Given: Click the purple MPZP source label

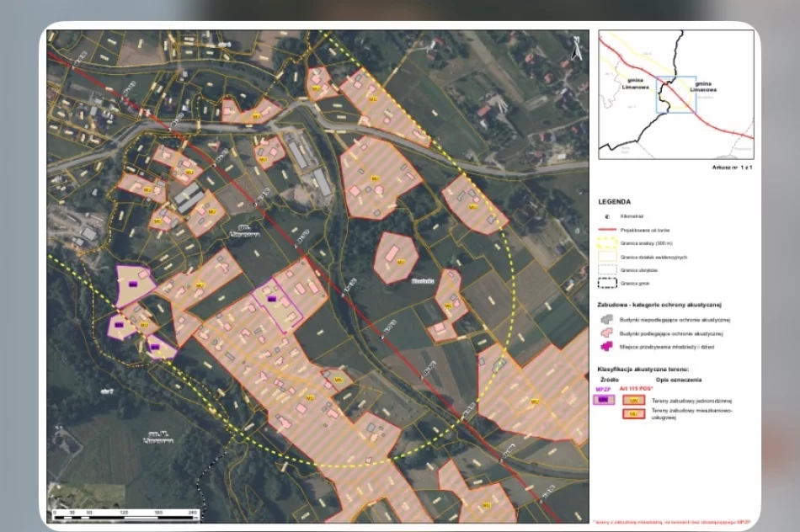Looking at the screenshot, I should point(603,389).
